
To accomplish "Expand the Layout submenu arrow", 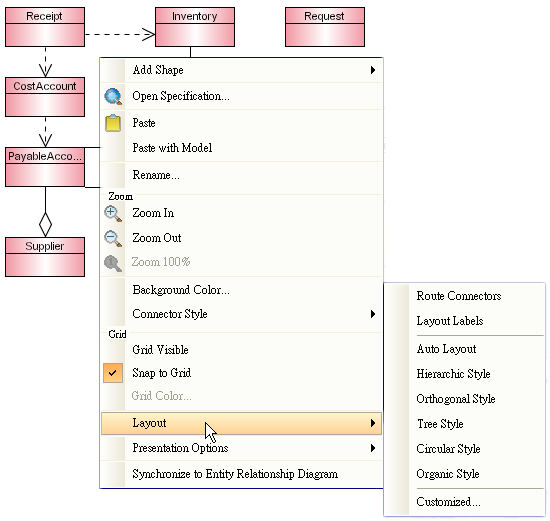I will click(x=373, y=423).
